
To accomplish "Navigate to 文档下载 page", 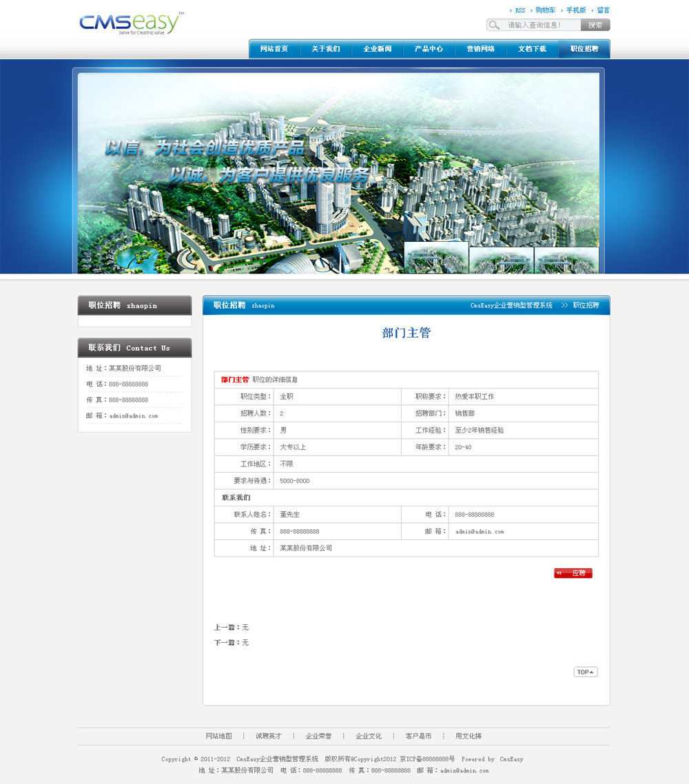I will click(x=532, y=49).
